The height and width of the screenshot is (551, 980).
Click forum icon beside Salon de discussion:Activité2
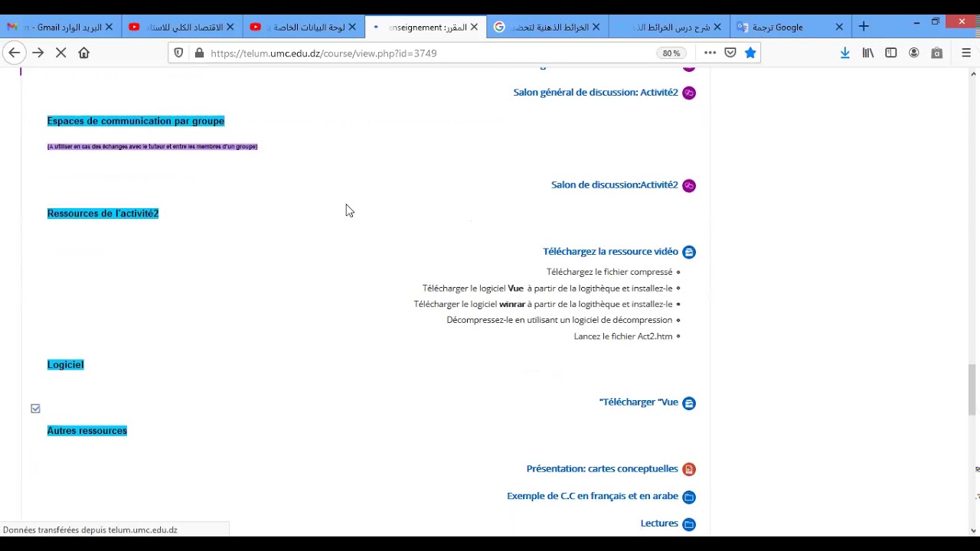tap(689, 185)
